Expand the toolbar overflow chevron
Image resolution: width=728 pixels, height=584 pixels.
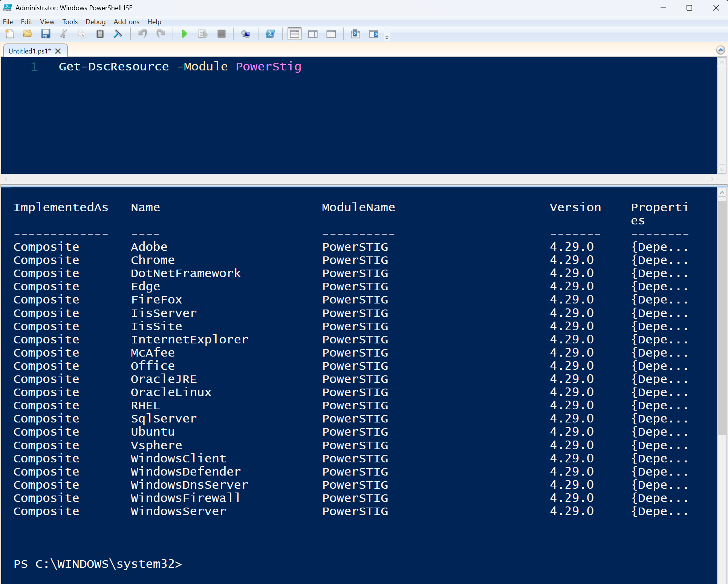click(387, 37)
